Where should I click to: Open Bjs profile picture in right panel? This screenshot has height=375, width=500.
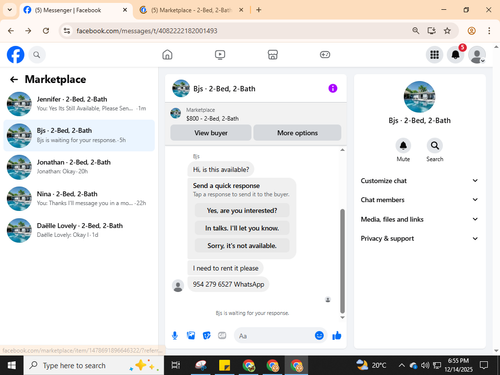419,97
